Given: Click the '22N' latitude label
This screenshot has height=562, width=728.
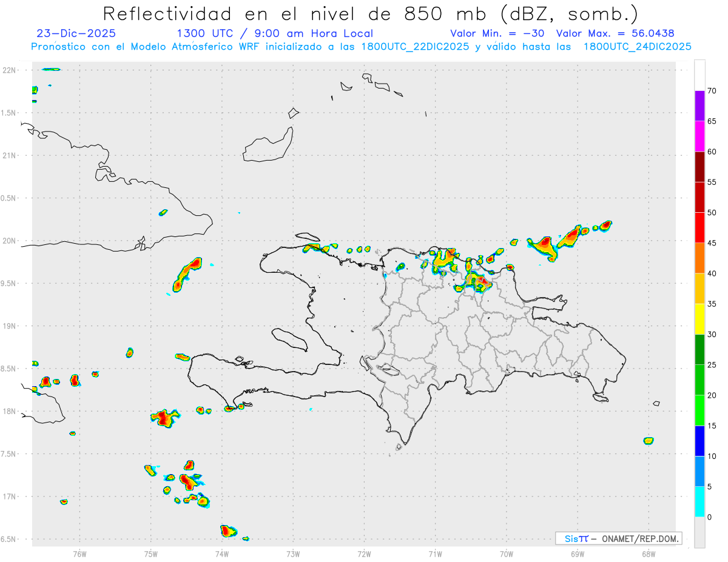Looking at the screenshot, I should click(x=8, y=70).
